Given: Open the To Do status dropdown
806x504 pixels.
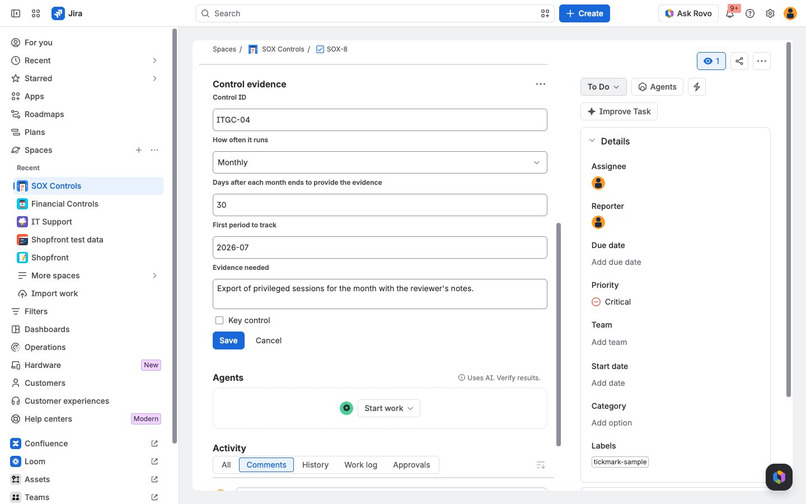Looking at the screenshot, I should tap(603, 87).
